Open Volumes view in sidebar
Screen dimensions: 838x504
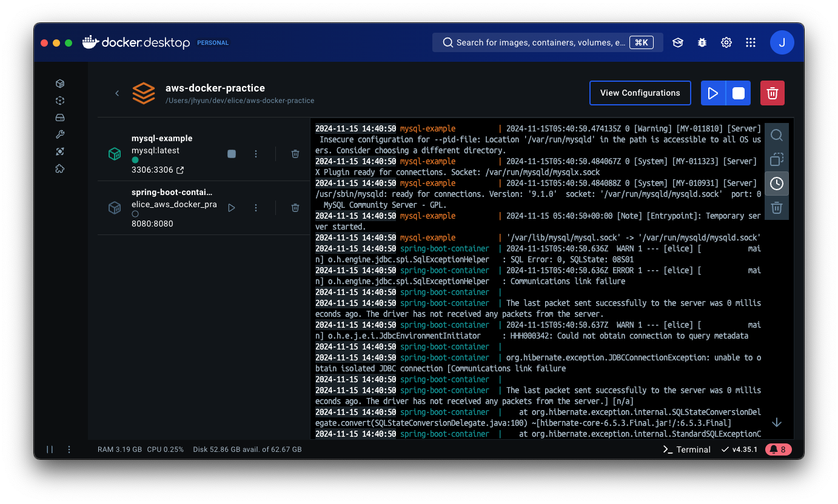pos(60,118)
